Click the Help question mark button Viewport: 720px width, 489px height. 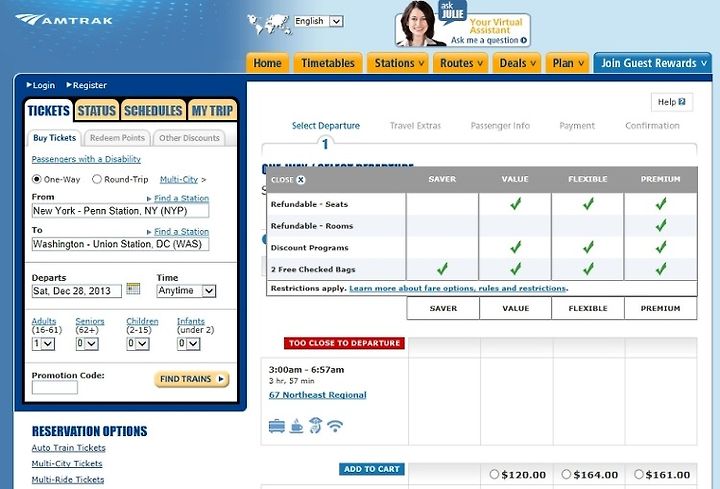(x=672, y=102)
